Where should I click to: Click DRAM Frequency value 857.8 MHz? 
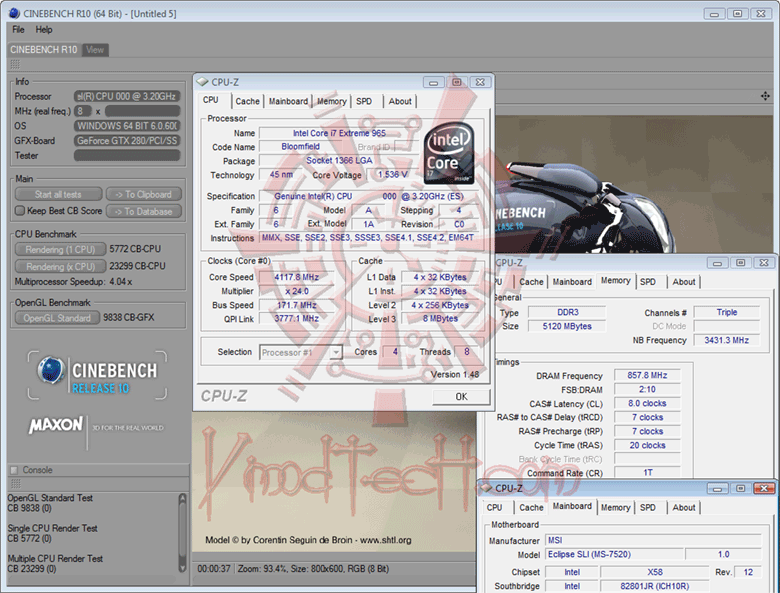[x=647, y=375]
